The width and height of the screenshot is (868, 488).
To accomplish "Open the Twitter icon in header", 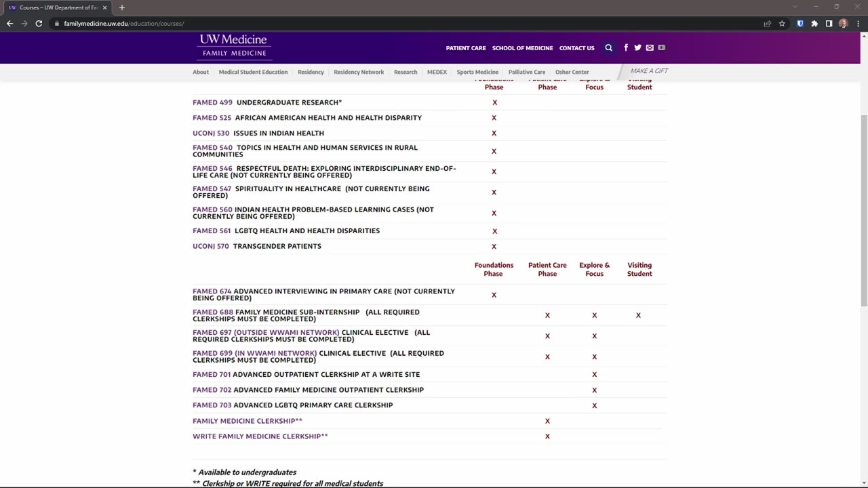I will click(x=637, y=47).
